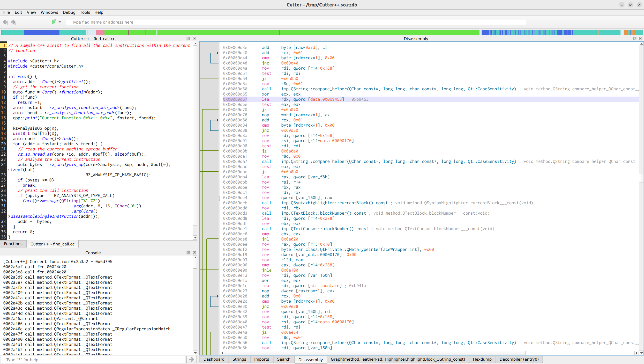The width and height of the screenshot is (644, 364).
Task: Open the Windows menu
Action: pyautogui.click(x=49, y=12)
